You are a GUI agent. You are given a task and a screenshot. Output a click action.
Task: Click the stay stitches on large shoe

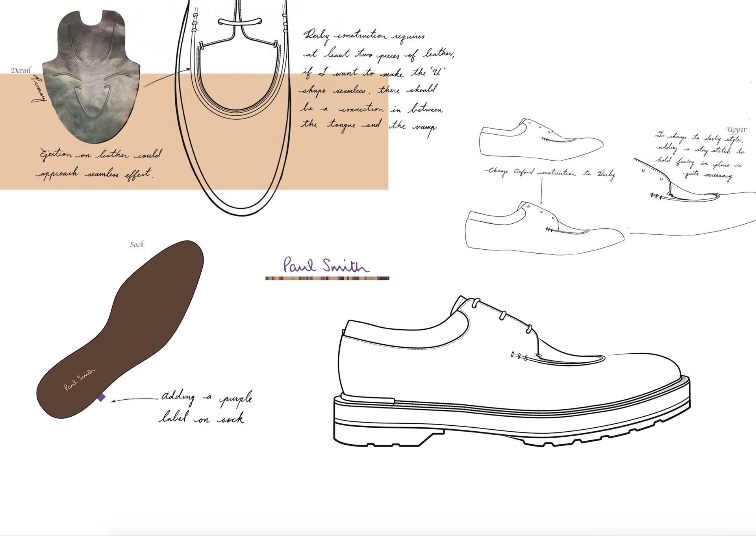click(520, 356)
